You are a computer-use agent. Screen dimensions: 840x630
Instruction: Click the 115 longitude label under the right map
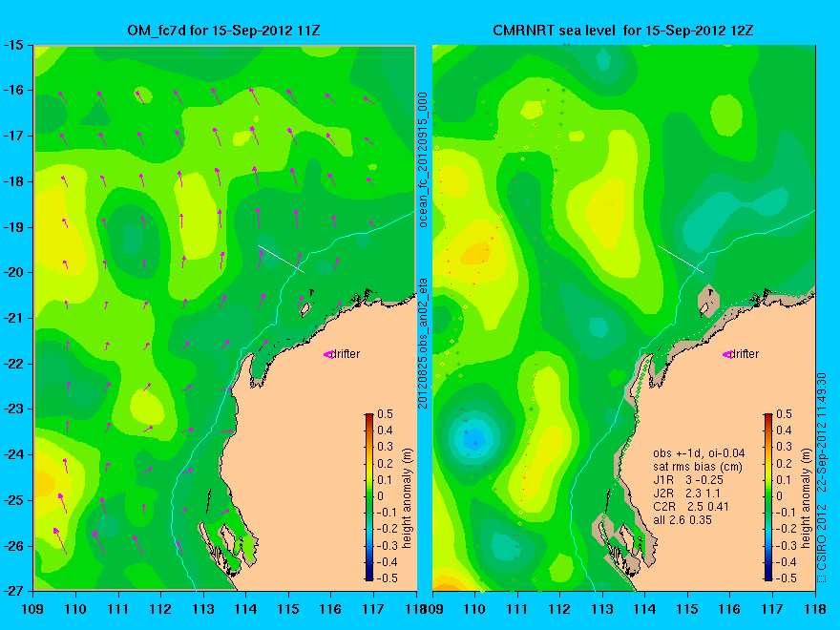(x=687, y=609)
